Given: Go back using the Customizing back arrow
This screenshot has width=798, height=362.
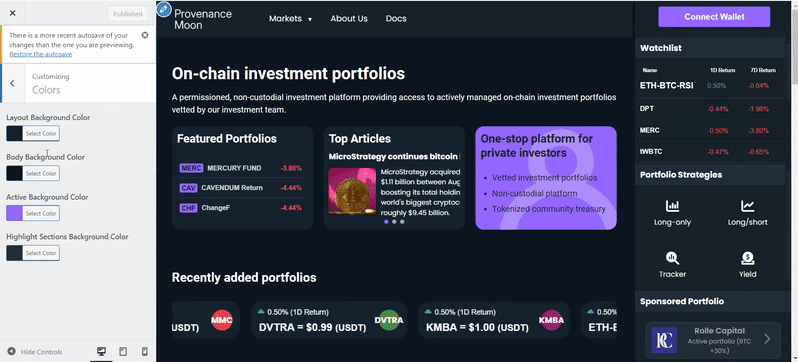Looking at the screenshot, I should pyautogui.click(x=12, y=83).
